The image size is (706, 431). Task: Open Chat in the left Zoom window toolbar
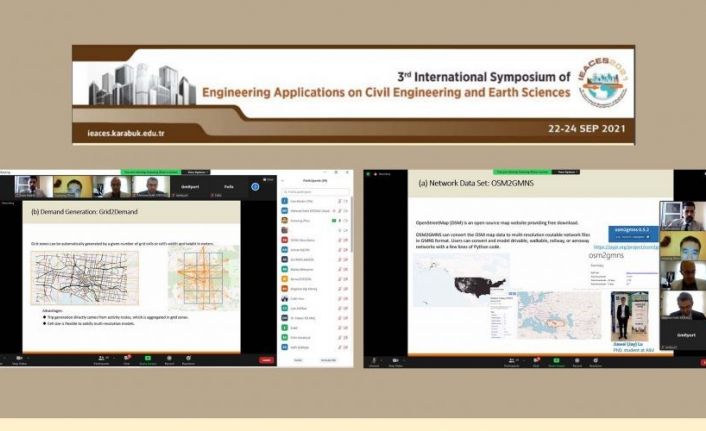coord(126,358)
